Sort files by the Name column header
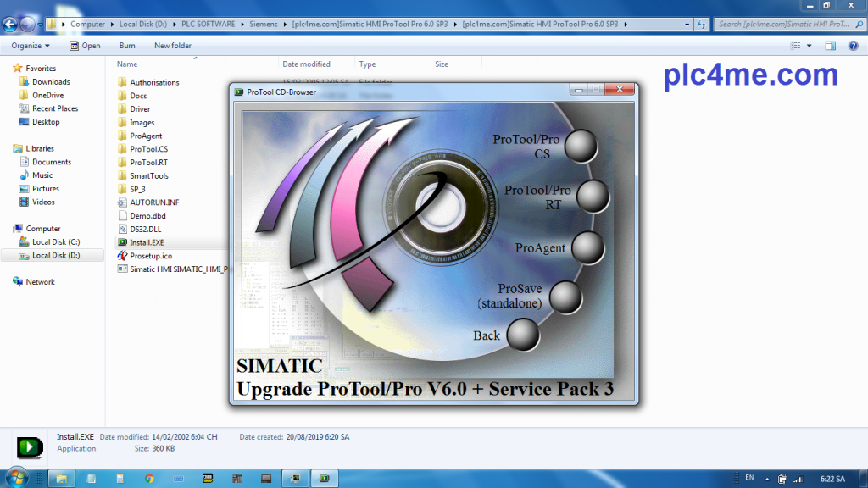This screenshot has height=488, width=868. pyautogui.click(x=127, y=64)
